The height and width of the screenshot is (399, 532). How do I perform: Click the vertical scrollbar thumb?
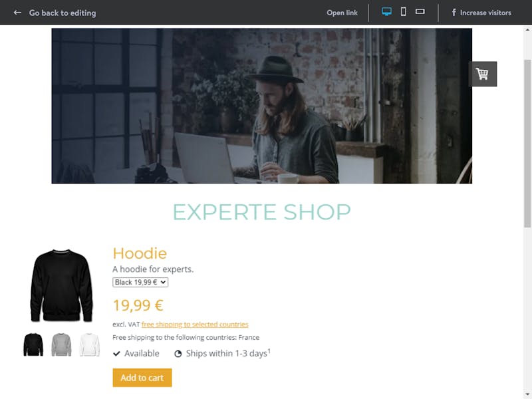coord(527,143)
